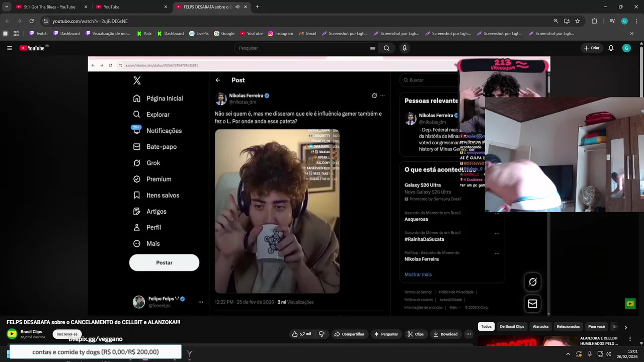The width and height of the screenshot is (644, 362).
Task: Show more filter chips with arrow
Action: (x=625, y=327)
